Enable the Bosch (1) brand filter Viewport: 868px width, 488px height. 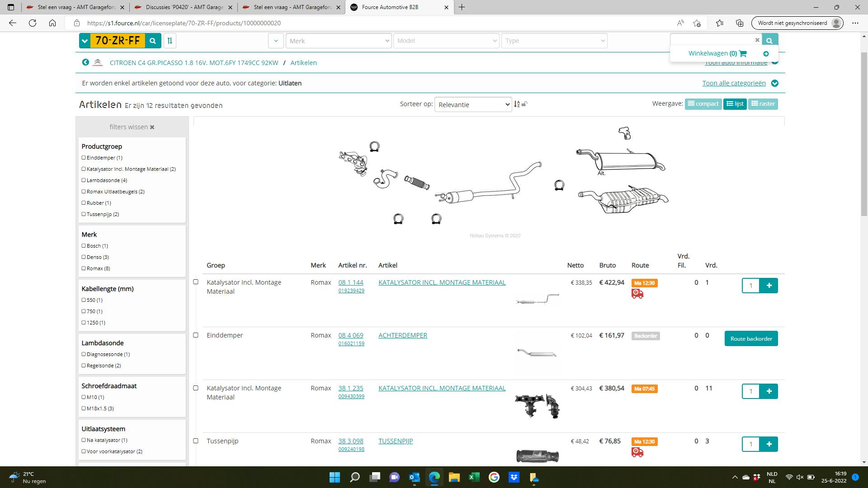click(x=84, y=246)
